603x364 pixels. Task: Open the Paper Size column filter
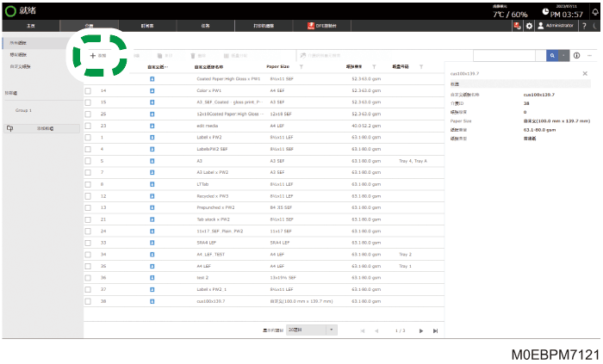click(301, 67)
